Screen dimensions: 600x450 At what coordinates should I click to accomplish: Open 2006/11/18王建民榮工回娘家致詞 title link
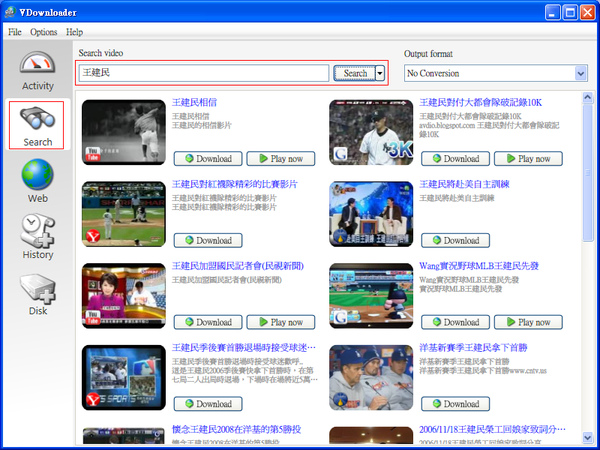coord(492,429)
